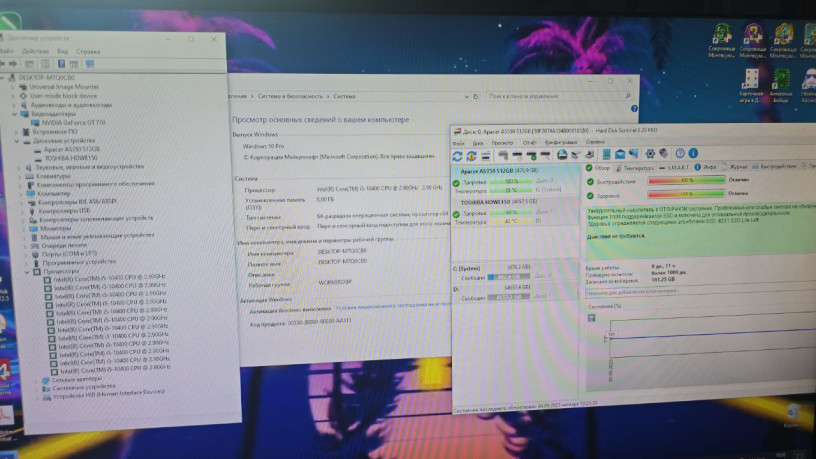
Task: Open the Отчёт menu in Hard Disk Sentinel
Action: point(529,143)
